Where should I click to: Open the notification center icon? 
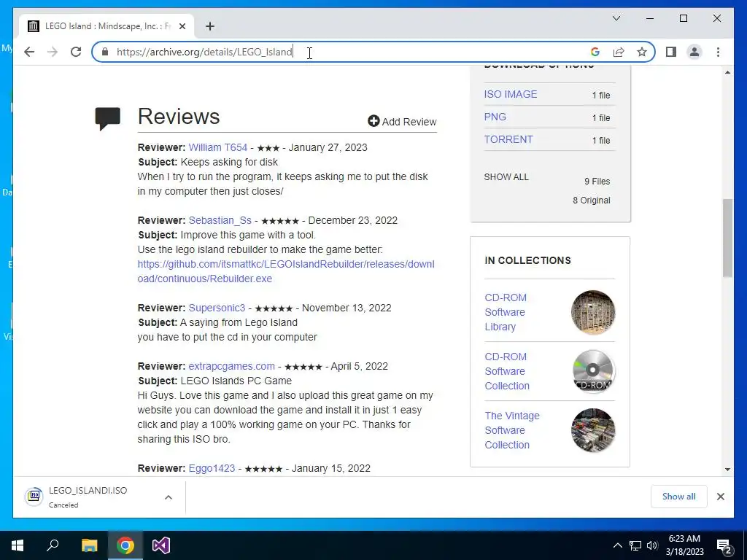[724, 546]
